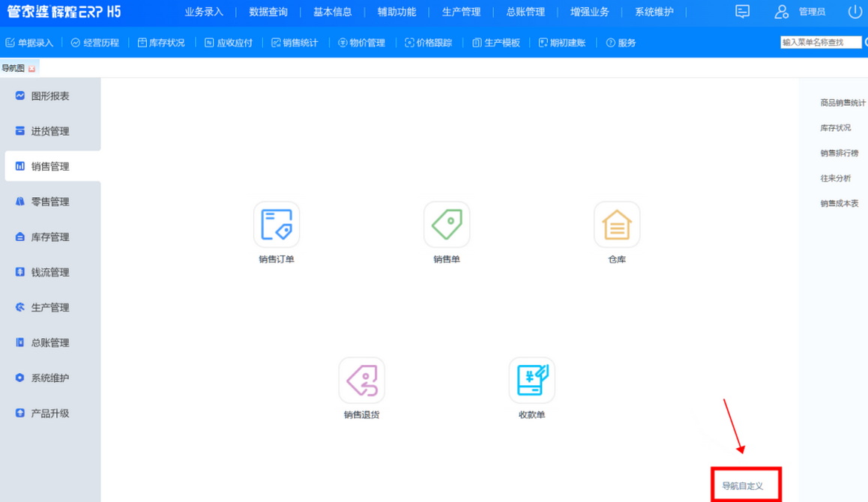Open the 数据查询 top menu
The image size is (868, 502).
pyautogui.click(x=268, y=12)
